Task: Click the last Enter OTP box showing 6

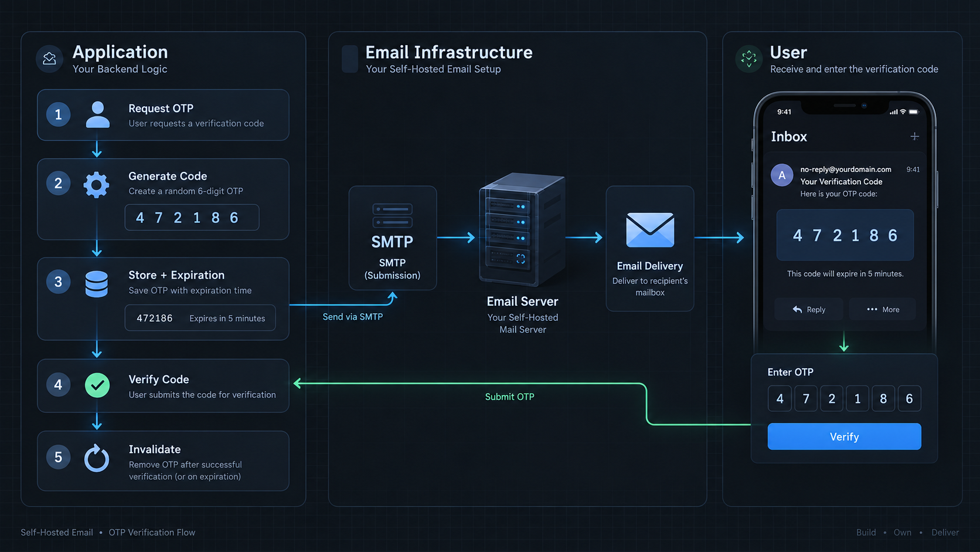Action: tap(909, 399)
